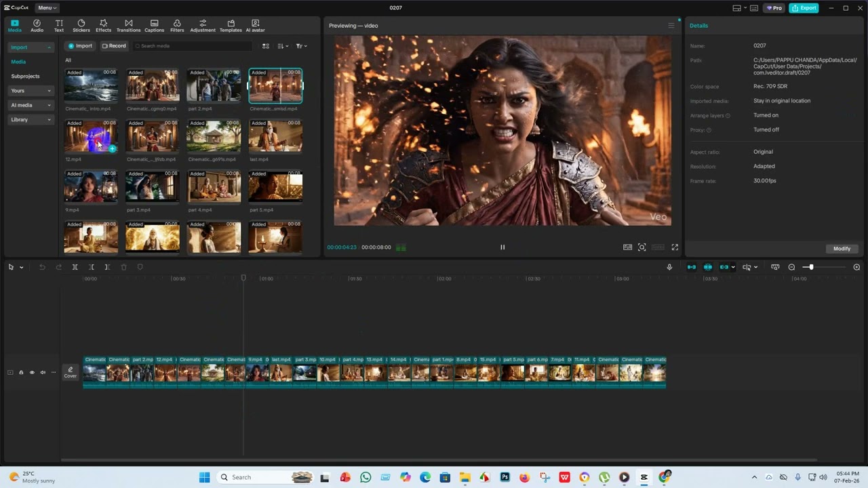This screenshot has width=868, height=488.
Task: Click the Search media field
Action: coord(193,46)
